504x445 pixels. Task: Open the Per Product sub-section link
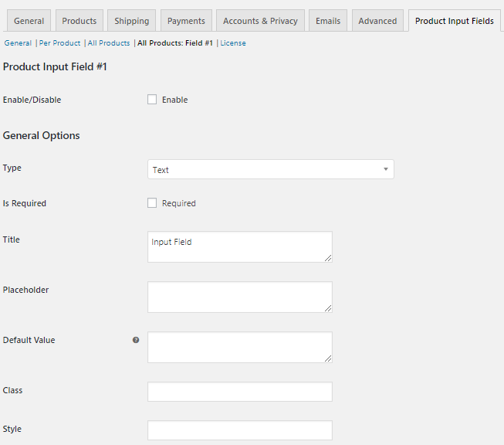pyautogui.click(x=59, y=43)
